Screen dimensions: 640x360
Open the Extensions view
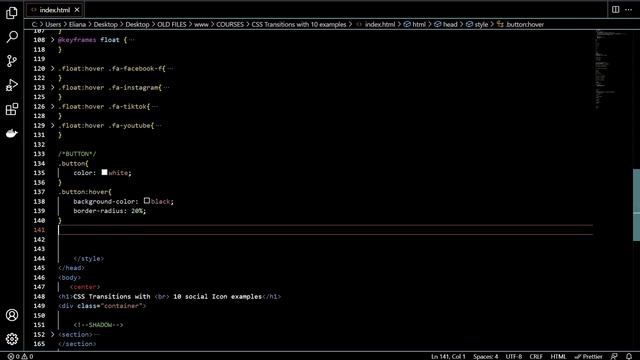[x=12, y=109]
